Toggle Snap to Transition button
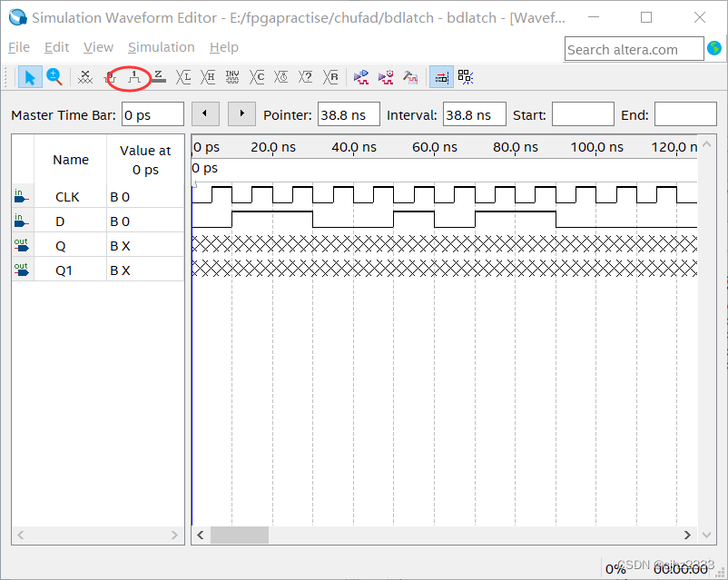This screenshot has width=728, height=580. coord(441,77)
